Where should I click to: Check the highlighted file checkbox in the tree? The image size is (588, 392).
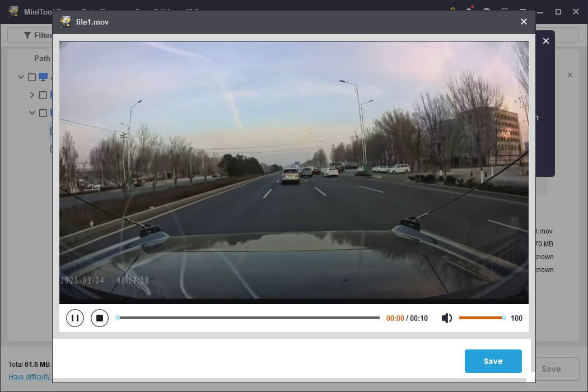click(x=53, y=130)
